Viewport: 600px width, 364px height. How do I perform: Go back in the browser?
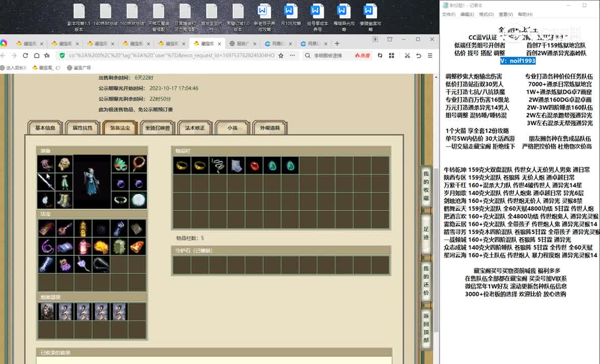tap(4, 56)
